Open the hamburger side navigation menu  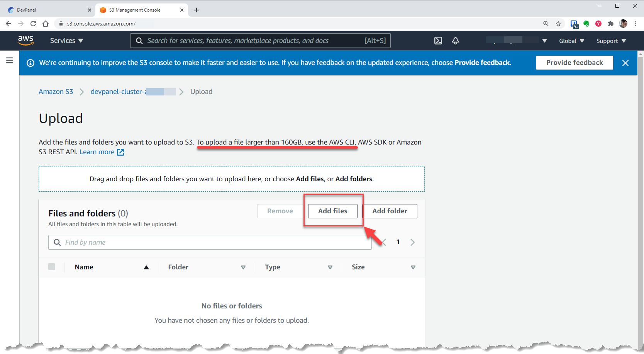(10, 60)
